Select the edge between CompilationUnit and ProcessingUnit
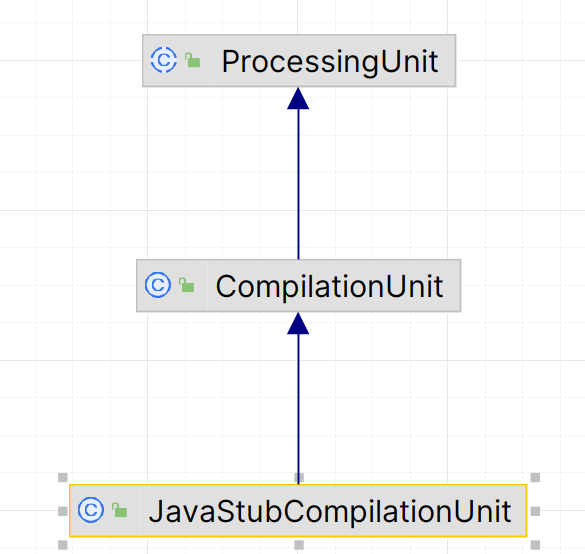 pyautogui.click(x=298, y=184)
